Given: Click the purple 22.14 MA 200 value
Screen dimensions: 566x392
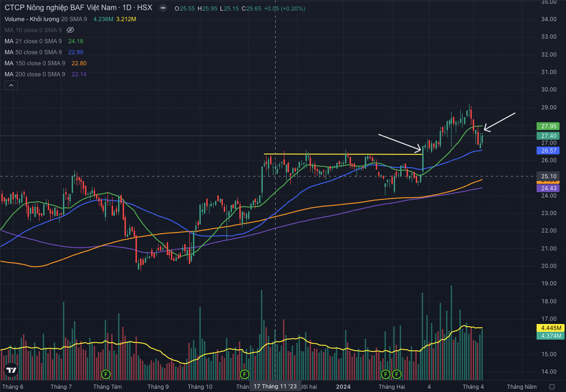Looking at the screenshot, I should click(x=79, y=74).
